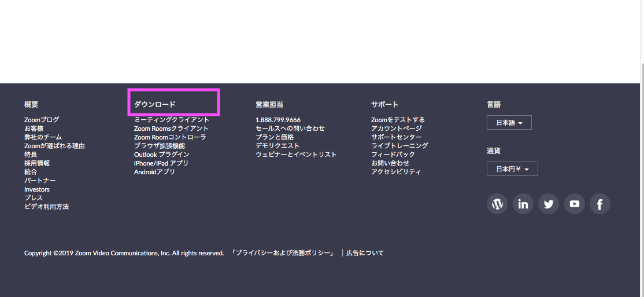Expand the 日本語 language dropdown
This screenshot has height=297, width=644.
509,123
